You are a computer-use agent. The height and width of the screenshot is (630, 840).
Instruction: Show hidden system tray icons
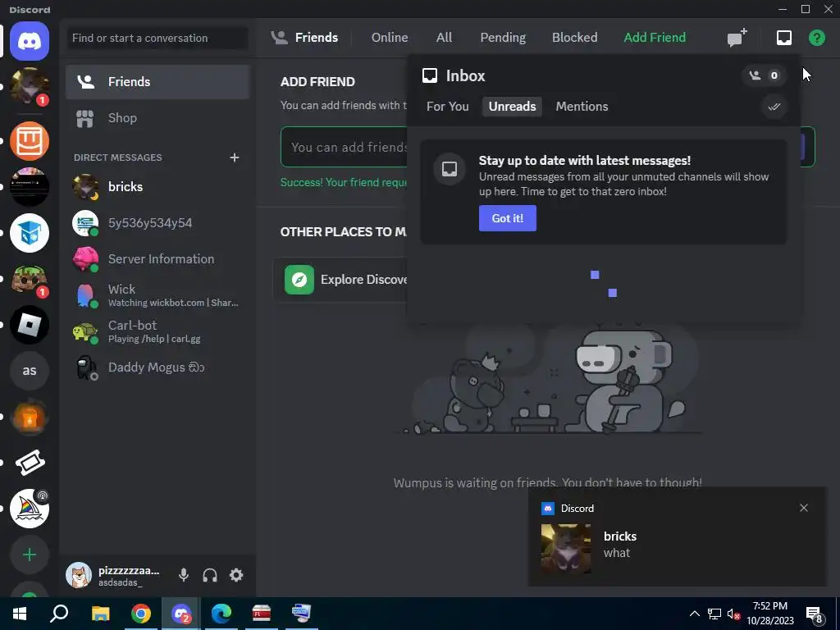694,614
